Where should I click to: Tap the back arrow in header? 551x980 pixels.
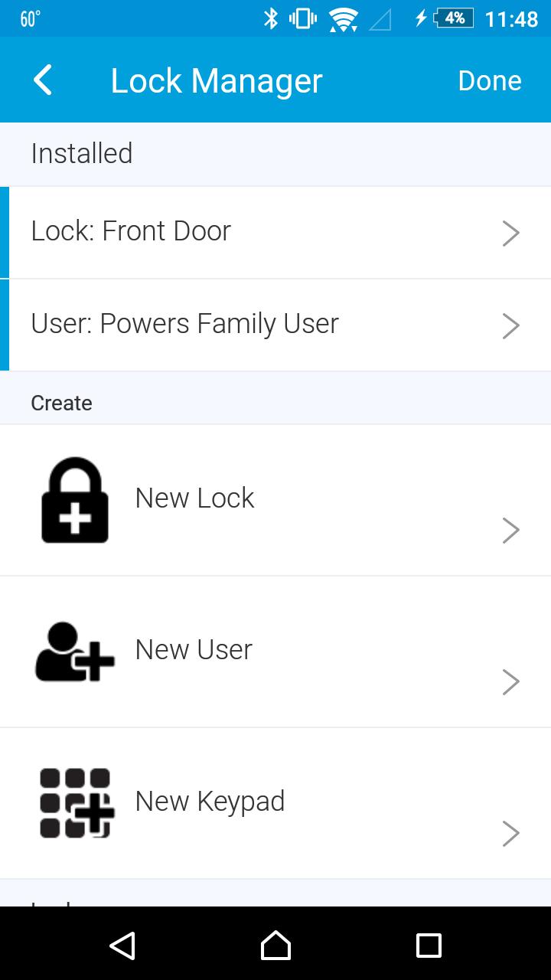tap(43, 80)
